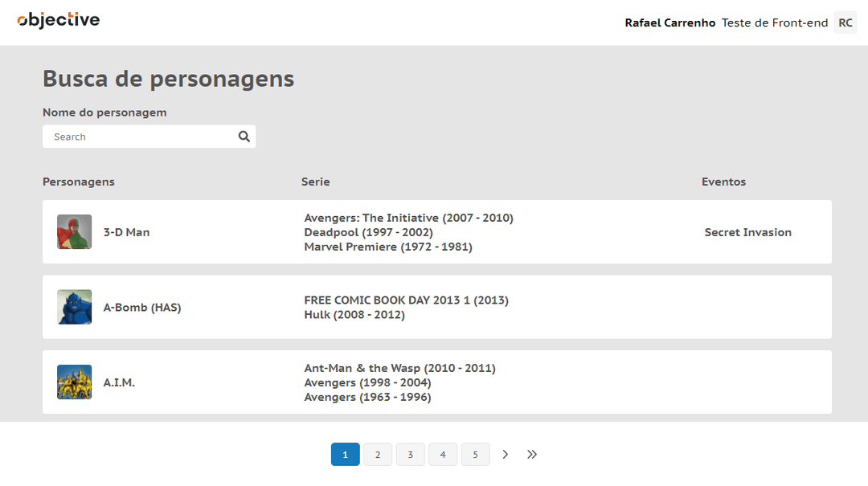868x486 pixels.
Task: Go to page 5
Action: coord(476,455)
